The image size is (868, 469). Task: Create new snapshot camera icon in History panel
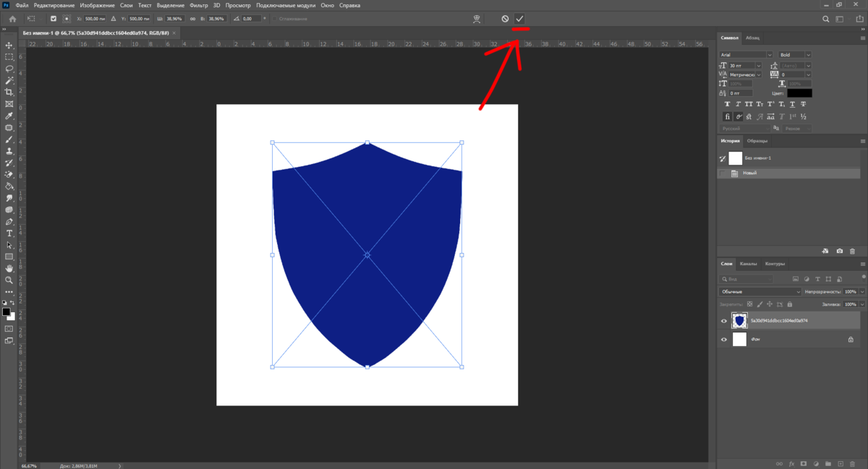point(839,251)
